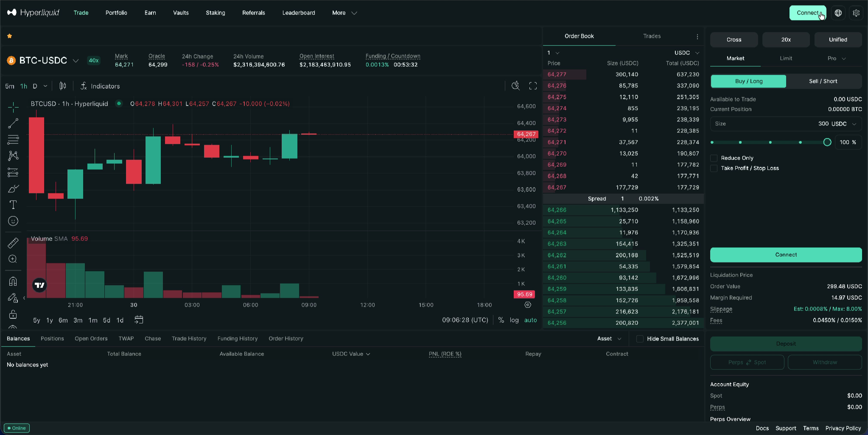
Task: Click the 20x leverage button
Action: [x=786, y=40]
